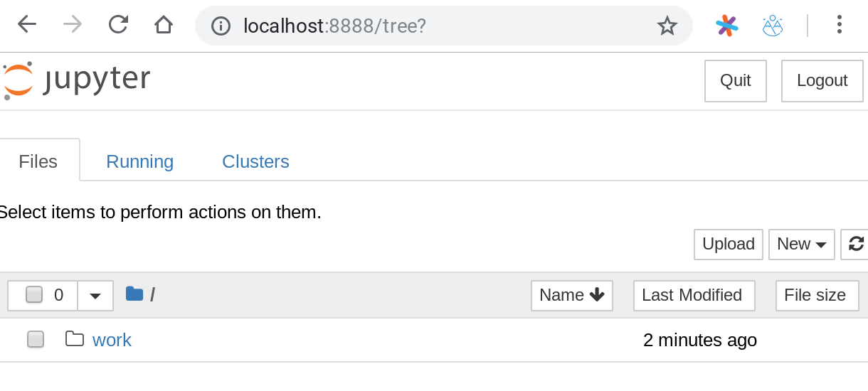
Task: Reload the browser page
Action: [x=118, y=25]
